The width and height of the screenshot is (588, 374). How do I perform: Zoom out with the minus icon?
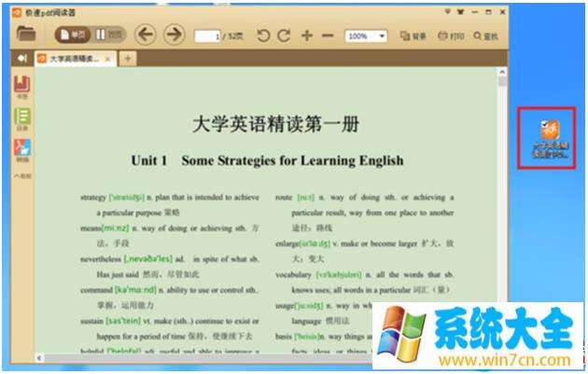(328, 36)
